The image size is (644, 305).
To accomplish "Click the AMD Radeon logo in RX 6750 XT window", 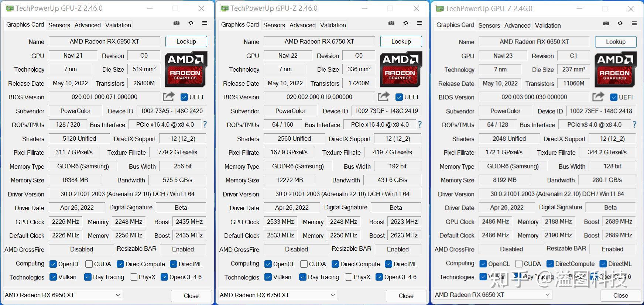I will pos(401,69).
